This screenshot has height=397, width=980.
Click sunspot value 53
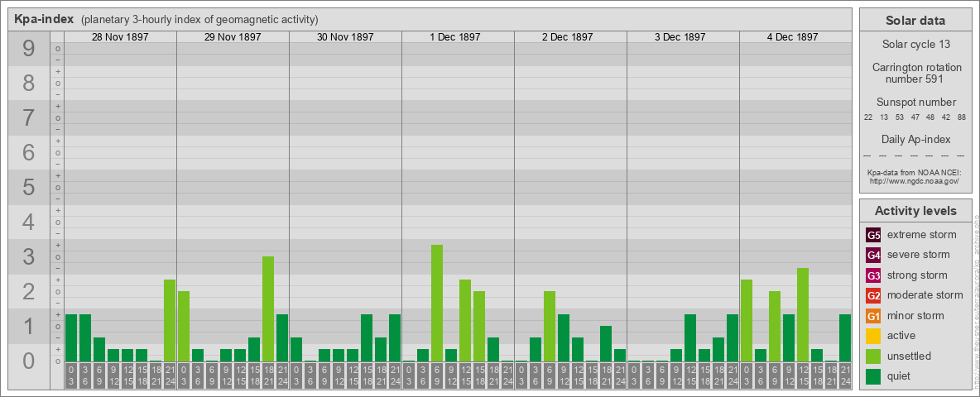click(x=900, y=117)
